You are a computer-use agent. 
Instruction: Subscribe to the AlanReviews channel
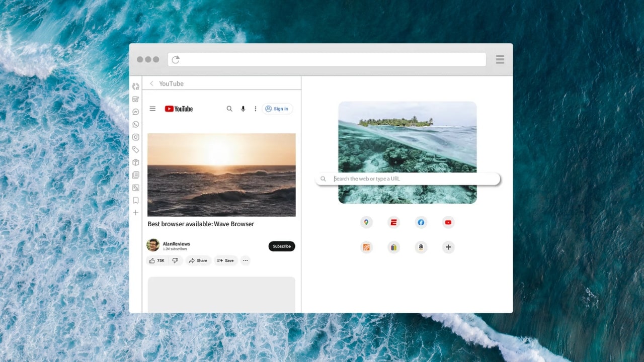282,246
